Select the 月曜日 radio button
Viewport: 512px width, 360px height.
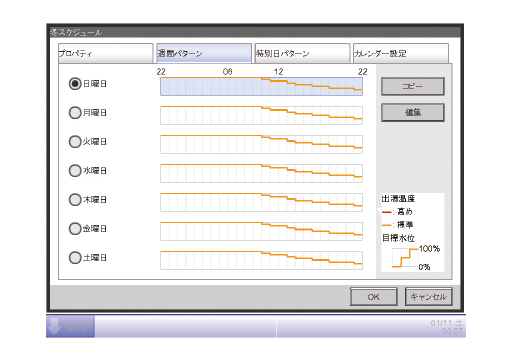tap(75, 113)
